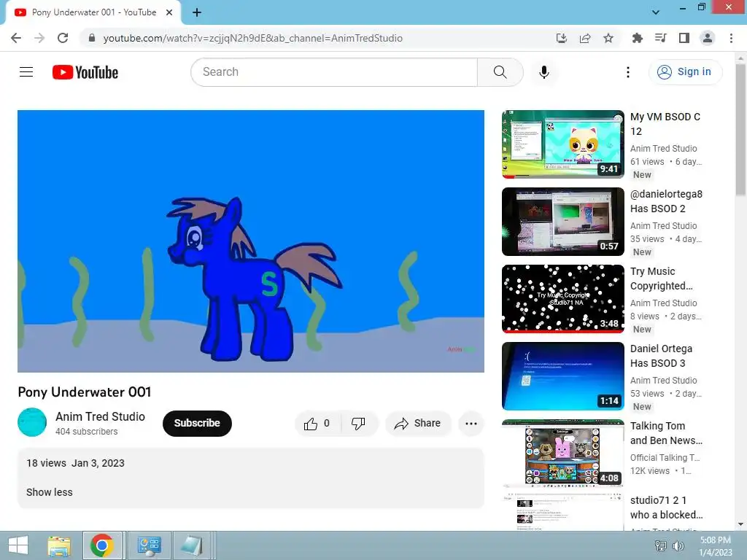Open volume control tray icon
The width and height of the screenshot is (747, 560).
click(678, 545)
